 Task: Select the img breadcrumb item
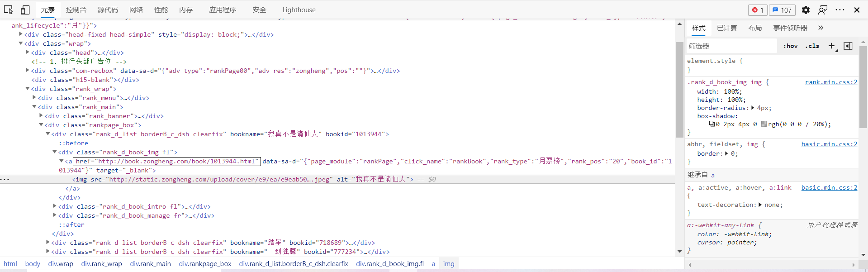tap(449, 263)
